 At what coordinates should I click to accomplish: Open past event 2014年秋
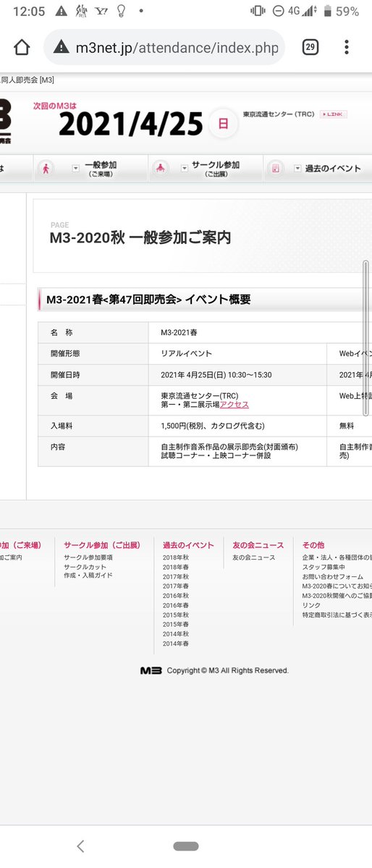click(x=175, y=634)
